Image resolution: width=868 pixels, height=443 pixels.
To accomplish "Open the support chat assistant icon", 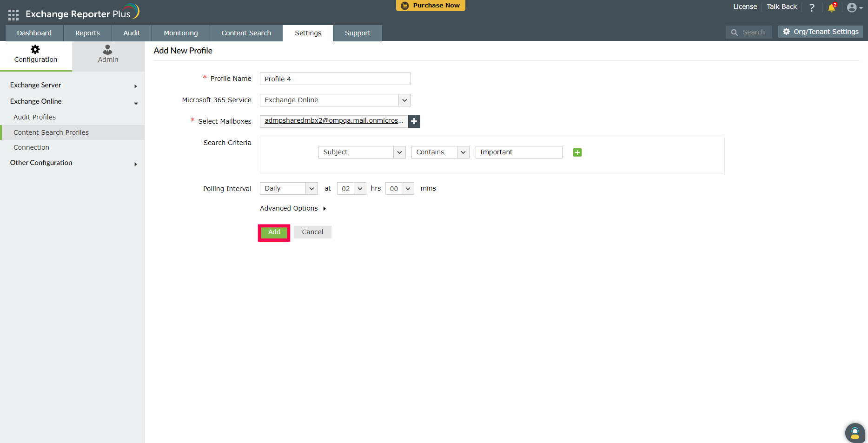I will click(x=855, y=433).
